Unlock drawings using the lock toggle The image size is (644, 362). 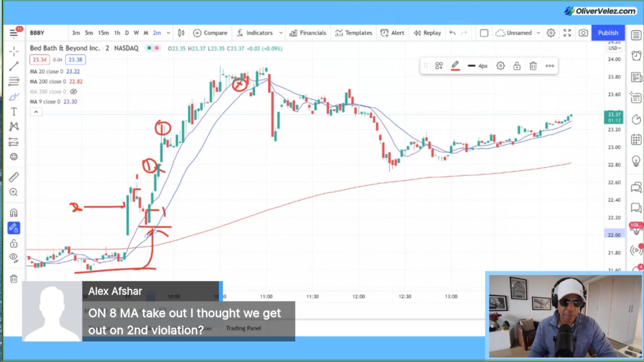[13, 244]
